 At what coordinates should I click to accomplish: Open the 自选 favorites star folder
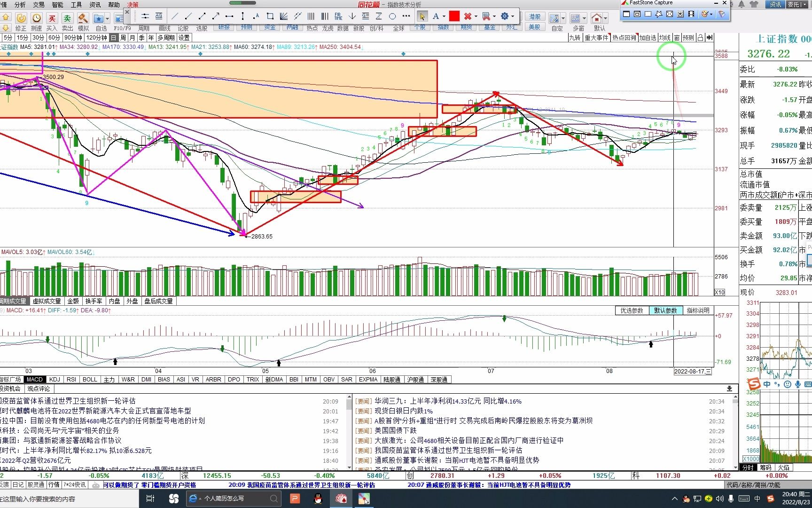(99, 18)
